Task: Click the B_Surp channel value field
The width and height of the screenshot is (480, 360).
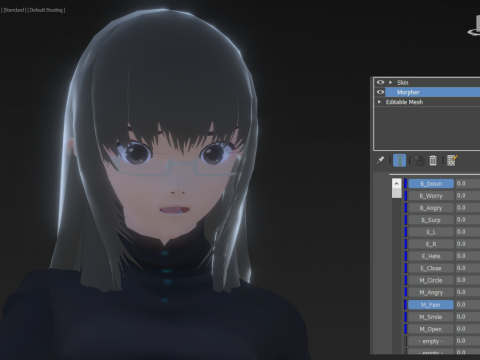Action: (468, 220)
